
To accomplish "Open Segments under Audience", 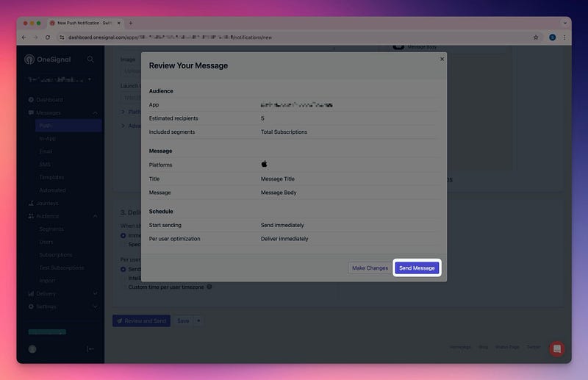I will click(51, 229).
